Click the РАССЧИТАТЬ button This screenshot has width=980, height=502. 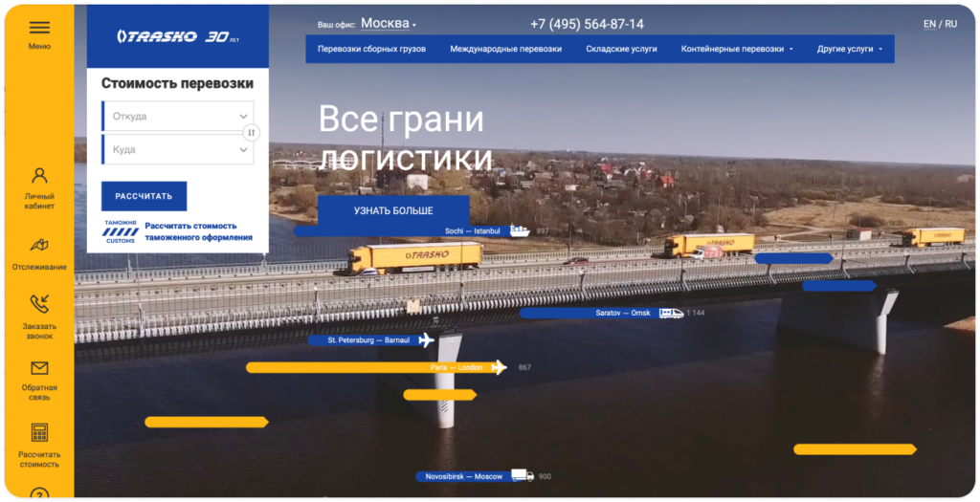pos(145,196)
